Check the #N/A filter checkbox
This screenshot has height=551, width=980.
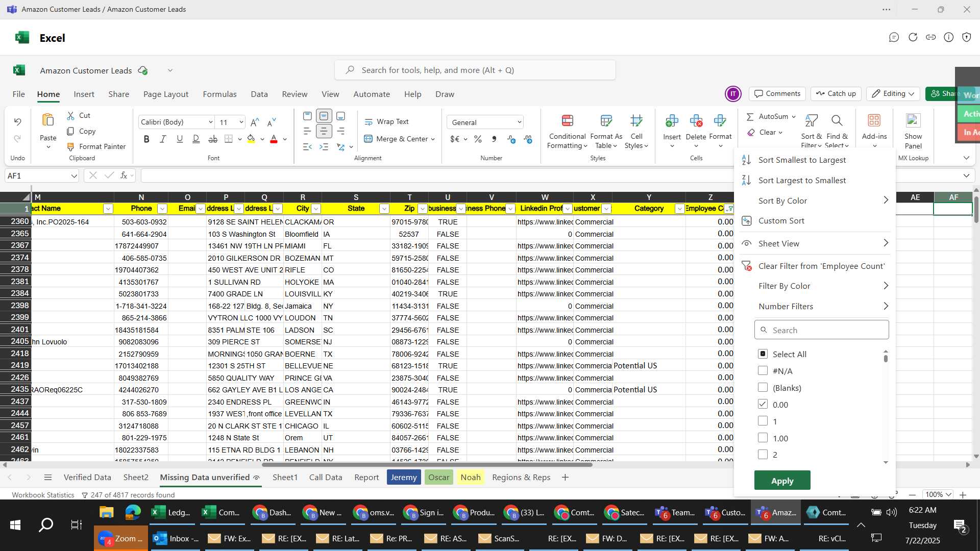(x=763, y=370)
